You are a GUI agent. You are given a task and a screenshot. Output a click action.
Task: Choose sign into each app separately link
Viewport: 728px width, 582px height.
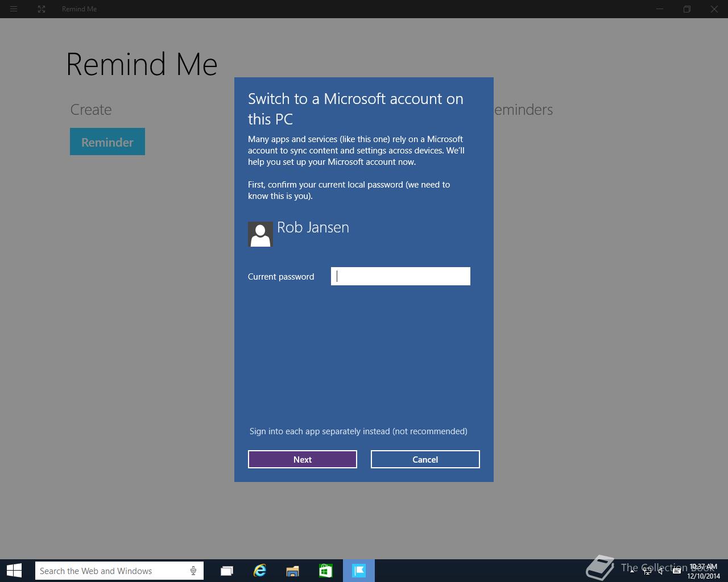[x=358, y=431]
